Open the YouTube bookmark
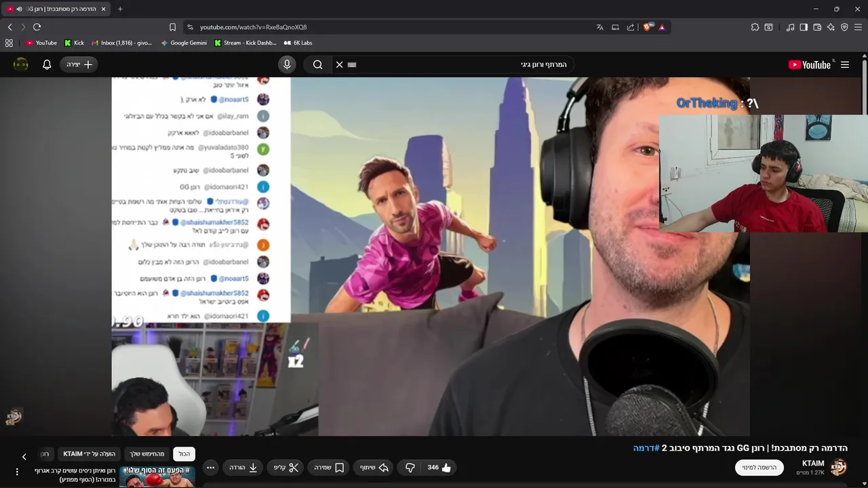 [41, 43]
